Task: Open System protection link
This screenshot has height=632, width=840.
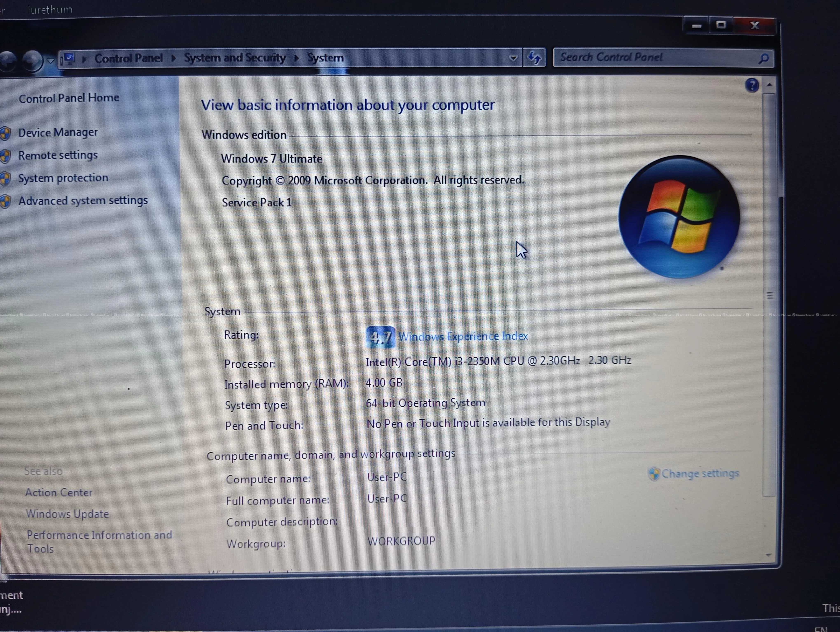Action: coord(63,178)
